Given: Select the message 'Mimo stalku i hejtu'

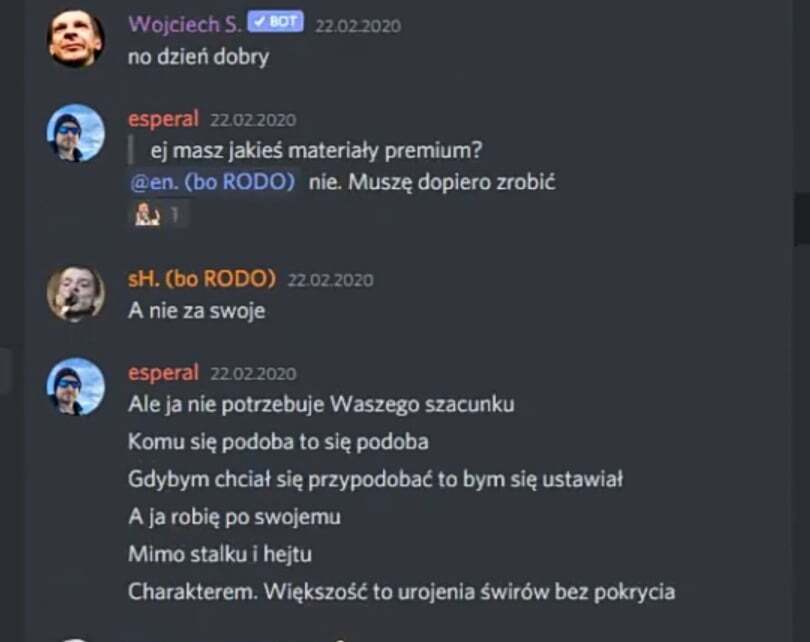Looking at the screenshot, I should pyautogui.click(x=220, y=554).
